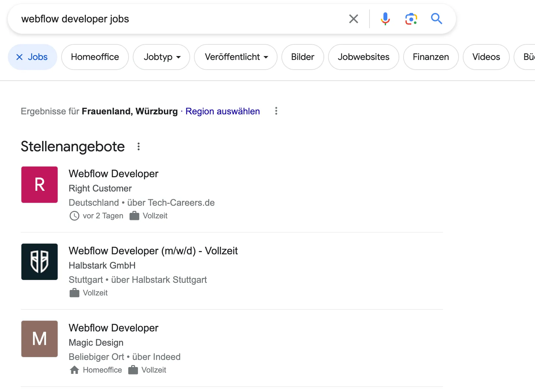Viewport: 535px width, 392px height.
Task: Click the Right Customer company name
Action: (x=100, y=188)
